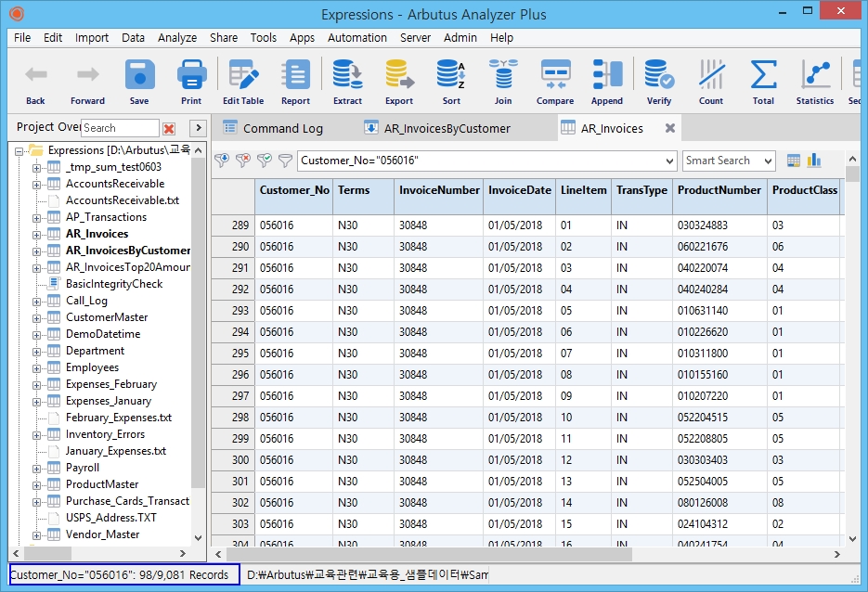The height and width of the screenshot is (592, 868).
Task: Open the File menu
Action: (22, 38)
